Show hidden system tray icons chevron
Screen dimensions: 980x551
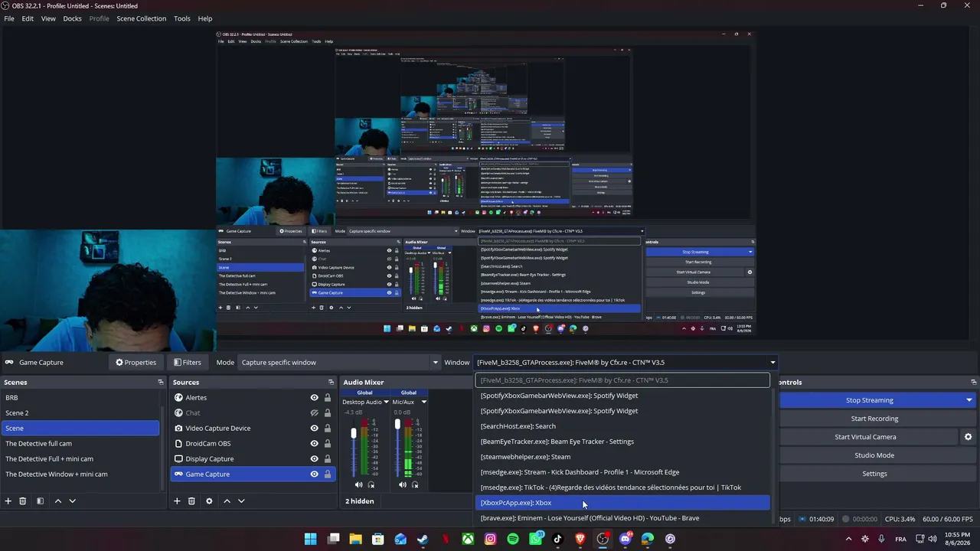[x=850, y=539]
